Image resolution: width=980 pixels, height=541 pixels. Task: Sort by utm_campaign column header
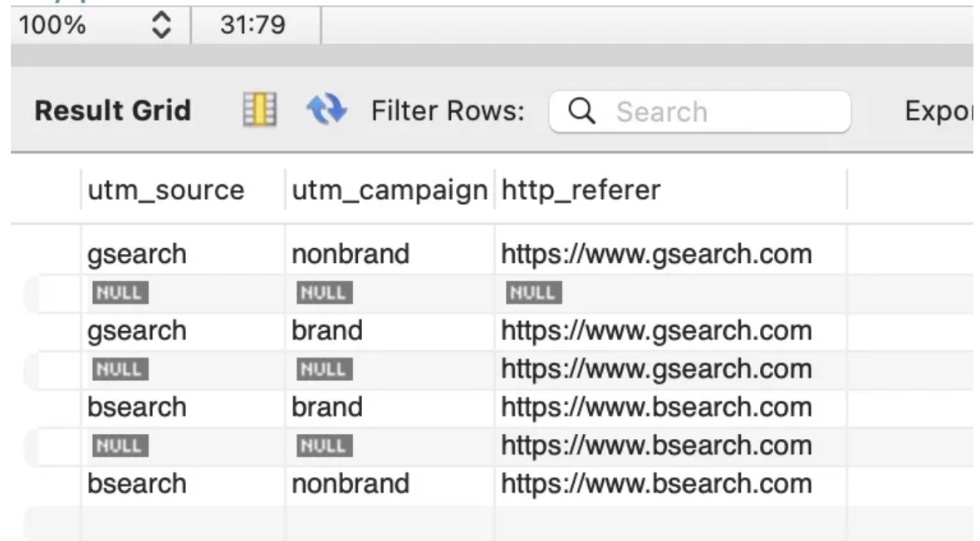point(389,191)
